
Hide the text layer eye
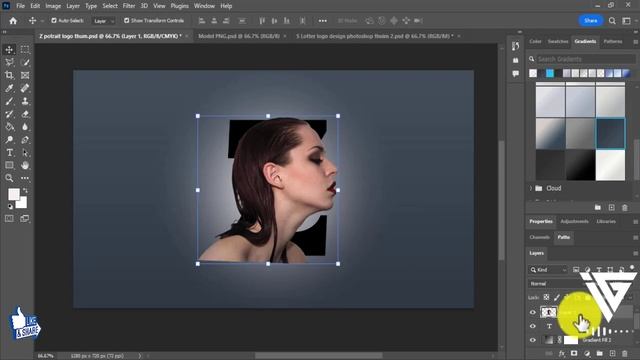(533, 326)
